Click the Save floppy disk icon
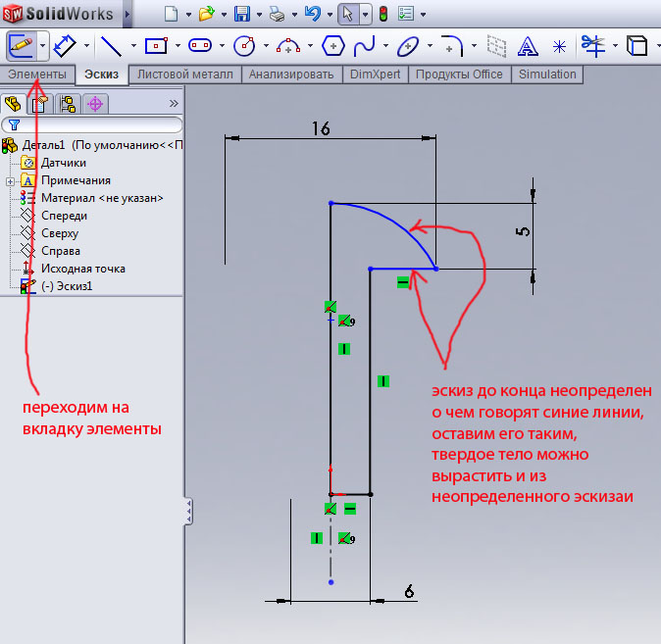Image resolution: width=661 pixels, height=644 pixels. click(242, 14)
